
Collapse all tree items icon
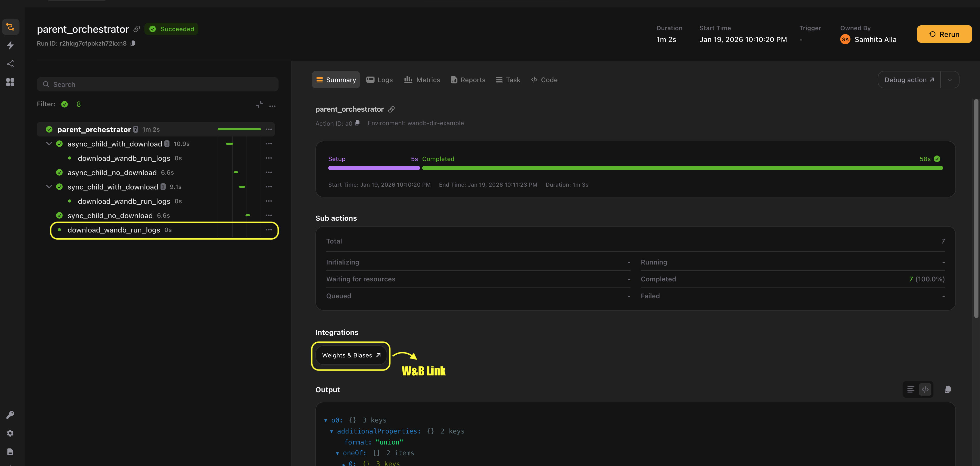click(259, 104)
